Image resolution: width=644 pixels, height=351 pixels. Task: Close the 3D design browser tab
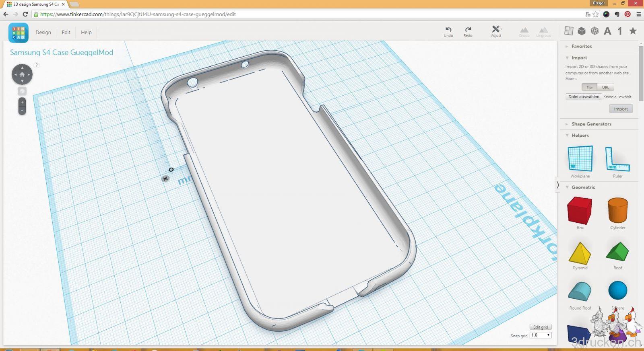(x=63, y=4)
